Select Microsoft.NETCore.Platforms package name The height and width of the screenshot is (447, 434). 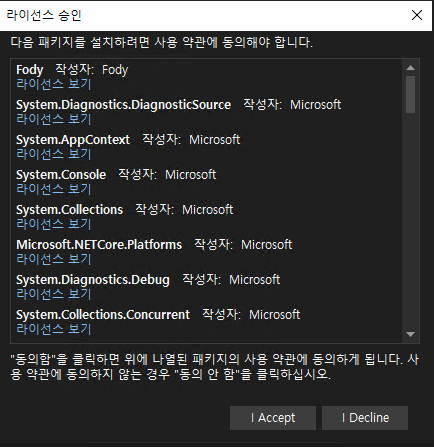[99, 245]
